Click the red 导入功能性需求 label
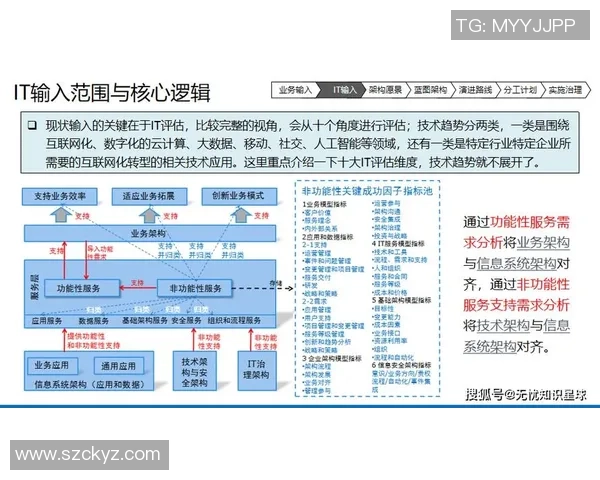600x480 pixels. (x=99, y=253)
